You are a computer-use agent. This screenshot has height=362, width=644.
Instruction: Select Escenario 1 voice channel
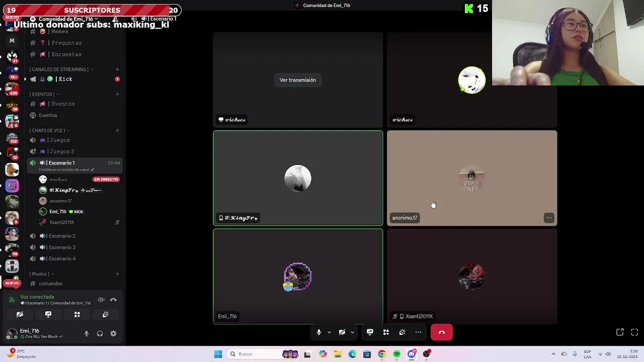click(74, 163)
